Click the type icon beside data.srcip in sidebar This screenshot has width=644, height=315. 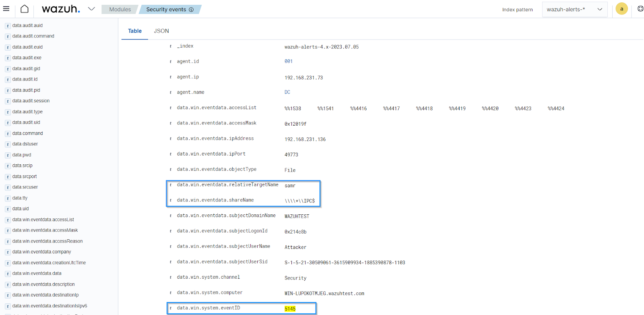8,166
